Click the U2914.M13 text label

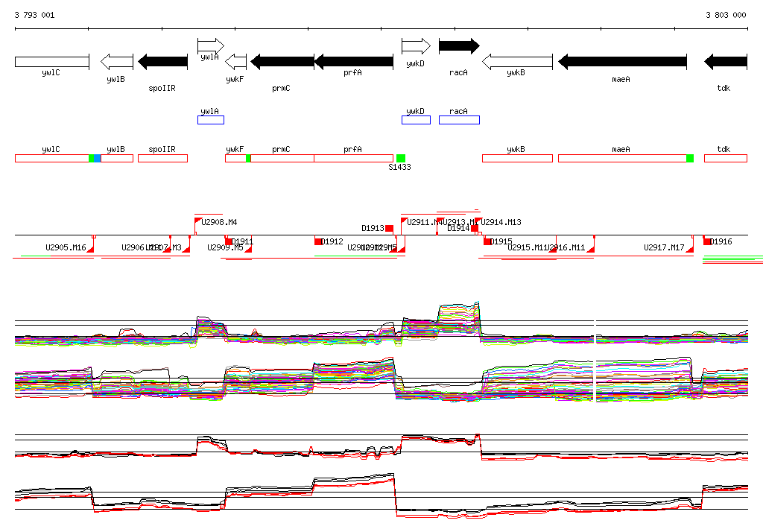click(x=501, y=222)
